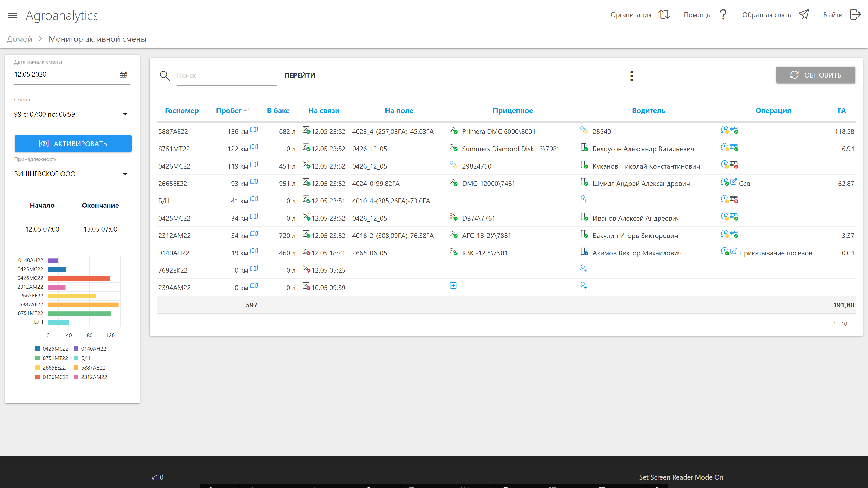Click the feedback paper plane icon
The image size is (868, 488).
pyautogui.click(x=804, y=14)
